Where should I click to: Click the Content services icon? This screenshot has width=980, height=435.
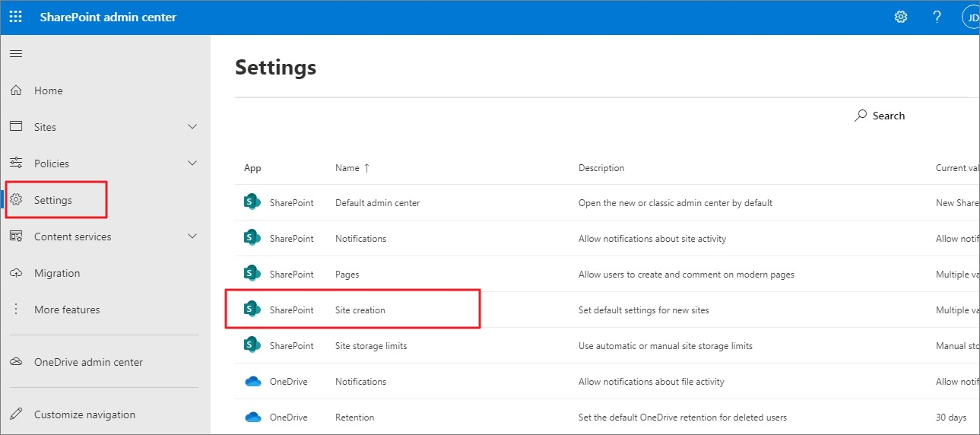(x=16, y=237)
